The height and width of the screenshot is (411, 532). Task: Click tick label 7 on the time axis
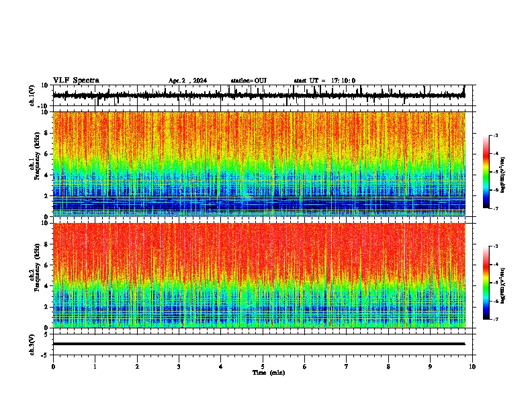point(347,367)
